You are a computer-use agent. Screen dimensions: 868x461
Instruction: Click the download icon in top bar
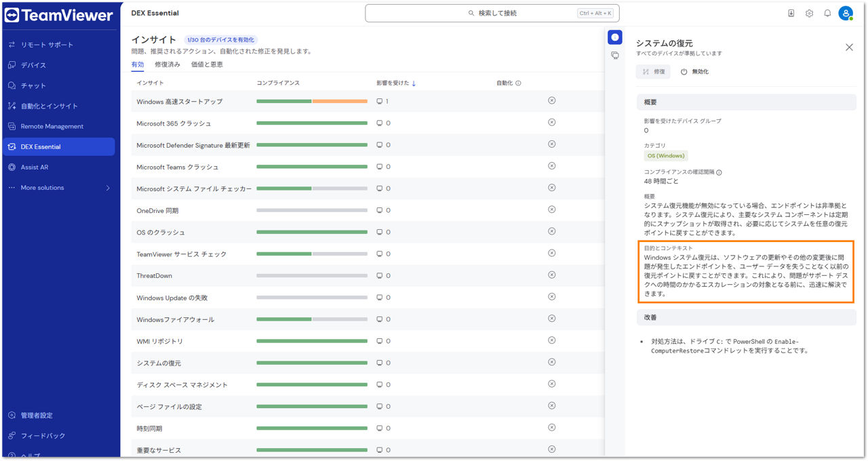791,13
